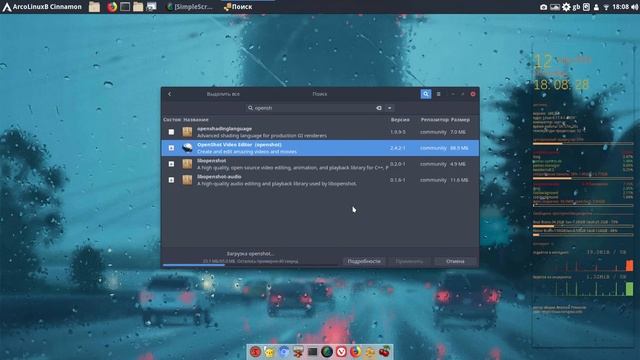Click the openshot download progress bar
Screen dimensions: 640x360
point(250,265)
